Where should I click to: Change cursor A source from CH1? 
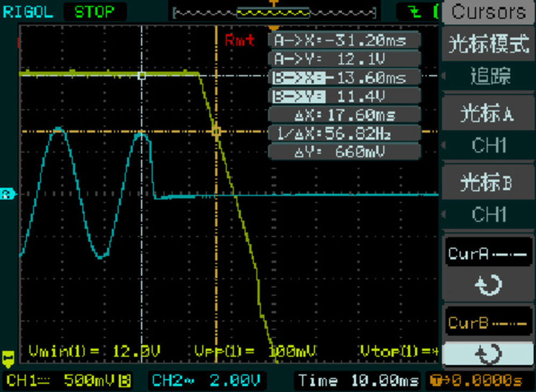point(489,145)
